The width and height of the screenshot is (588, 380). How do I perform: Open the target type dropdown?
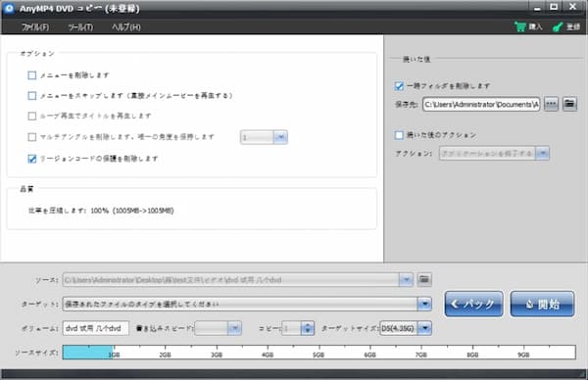[424, 304]
